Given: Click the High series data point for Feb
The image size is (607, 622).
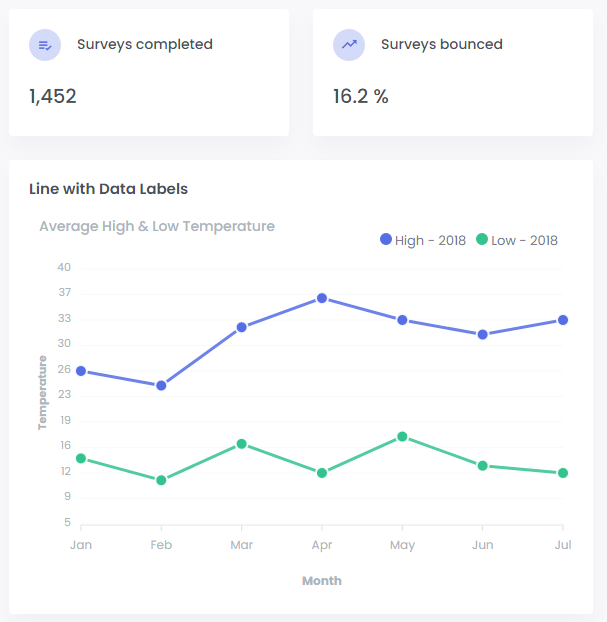Looking at the screenshot, I should pos(161,385).
